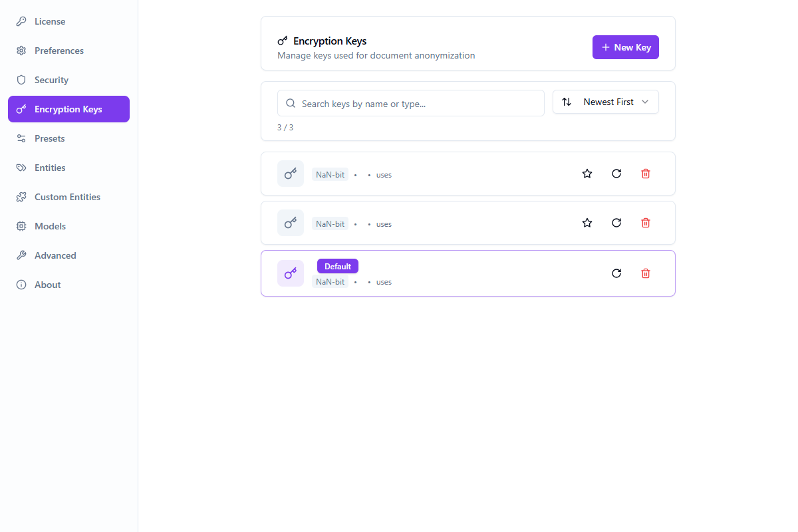Click the refresh icon on the first key
This screenshot has height=532, width=798.
click(x=616, y=173)
